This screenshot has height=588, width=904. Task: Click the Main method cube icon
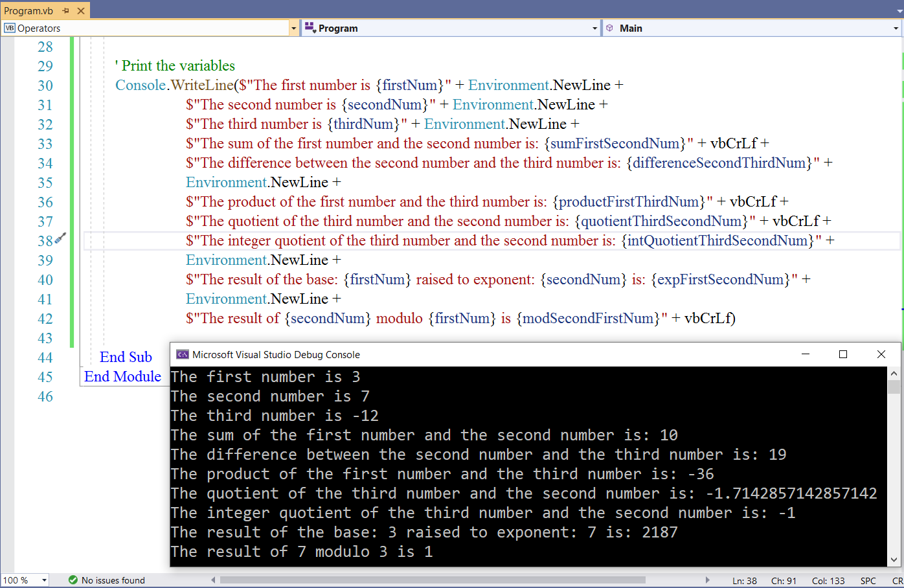(609, 28)
